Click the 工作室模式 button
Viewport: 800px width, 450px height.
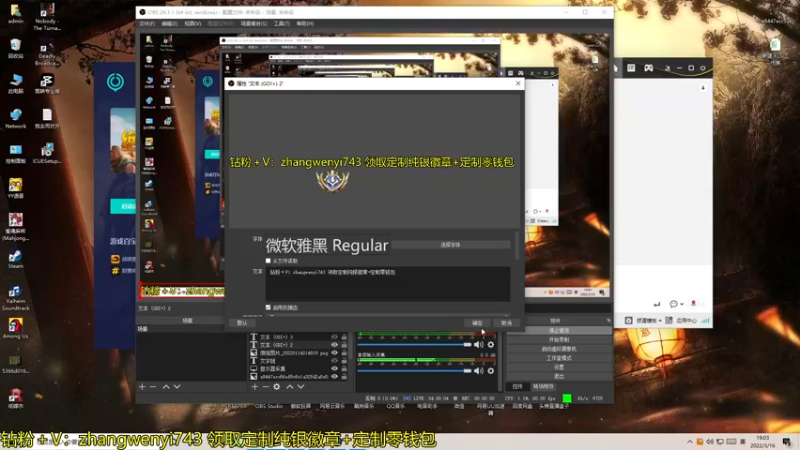tap(559, 358)
